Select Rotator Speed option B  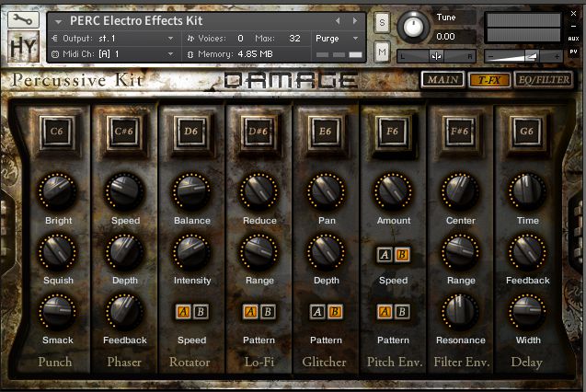click(x=201, y=312)
